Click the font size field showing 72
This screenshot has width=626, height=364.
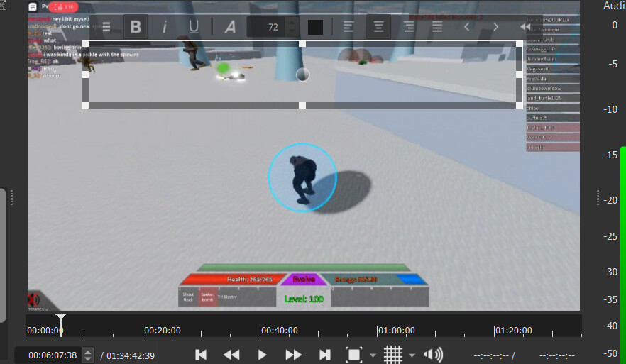pos(265,27)
